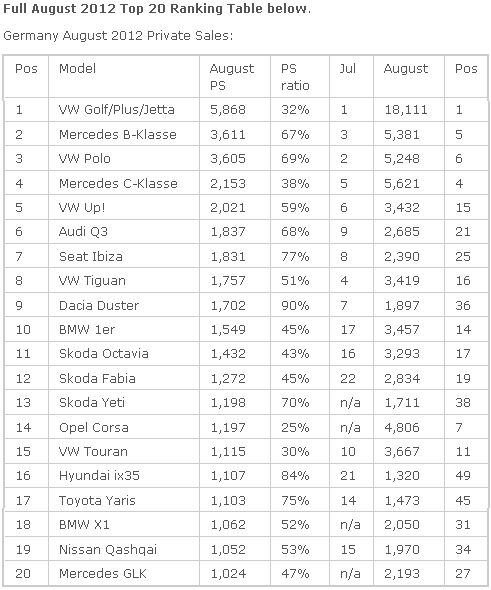Click the 'Mercedes GLK' model name
Image resolution: width=491 pixels, height=590 pixels.
click(103, 574)
